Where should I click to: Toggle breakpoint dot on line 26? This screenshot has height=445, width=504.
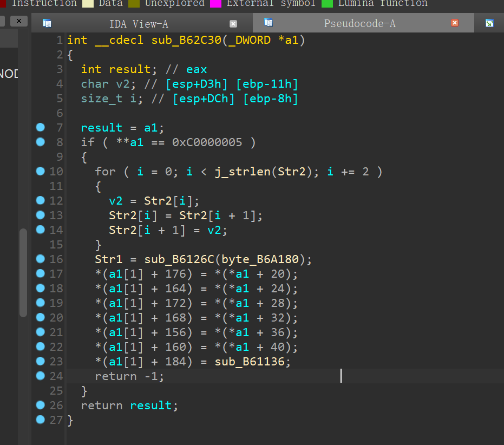[40, 405]
